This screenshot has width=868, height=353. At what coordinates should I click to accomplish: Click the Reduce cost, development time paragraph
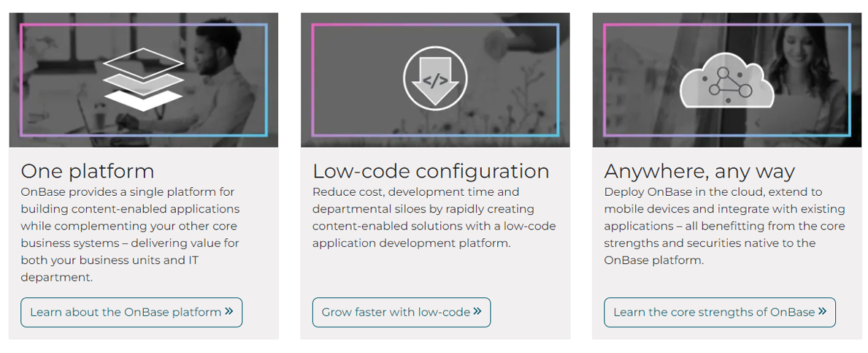click(x=434, y=218)
